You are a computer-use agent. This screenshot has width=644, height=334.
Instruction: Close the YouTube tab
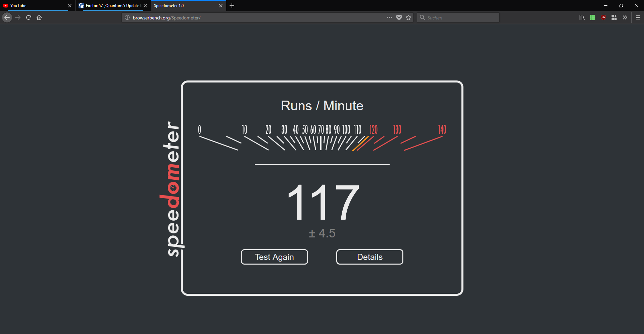(x=70, y=6)
